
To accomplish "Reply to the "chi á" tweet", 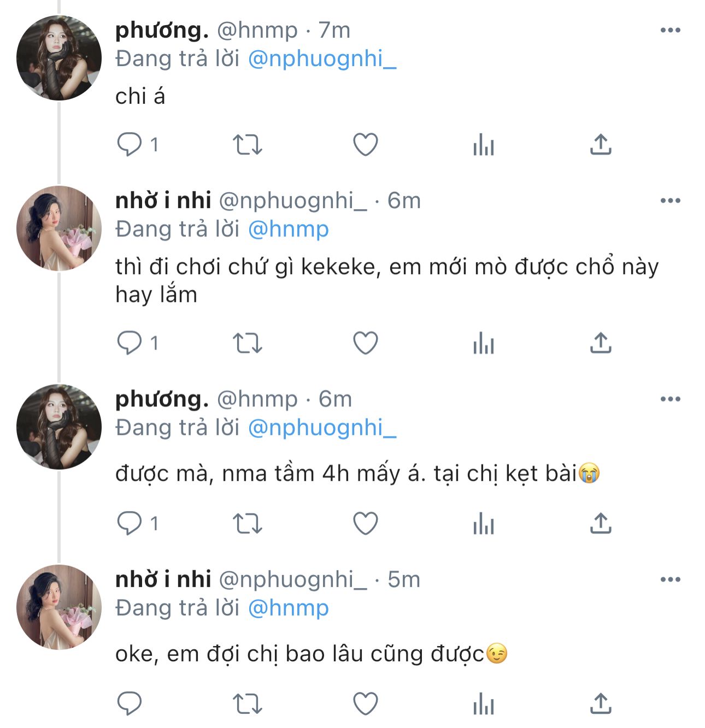I will (130, 145).
